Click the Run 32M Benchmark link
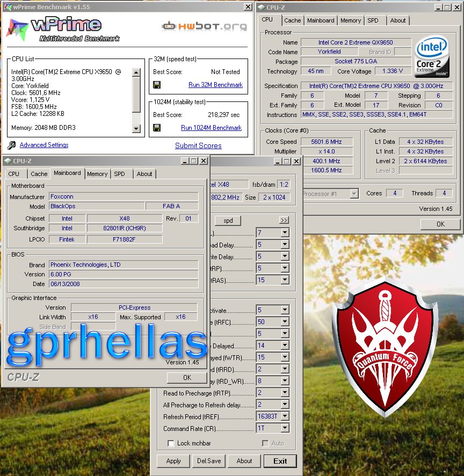Viewport: 464px width, 476px height. click(x=215, y=85)
